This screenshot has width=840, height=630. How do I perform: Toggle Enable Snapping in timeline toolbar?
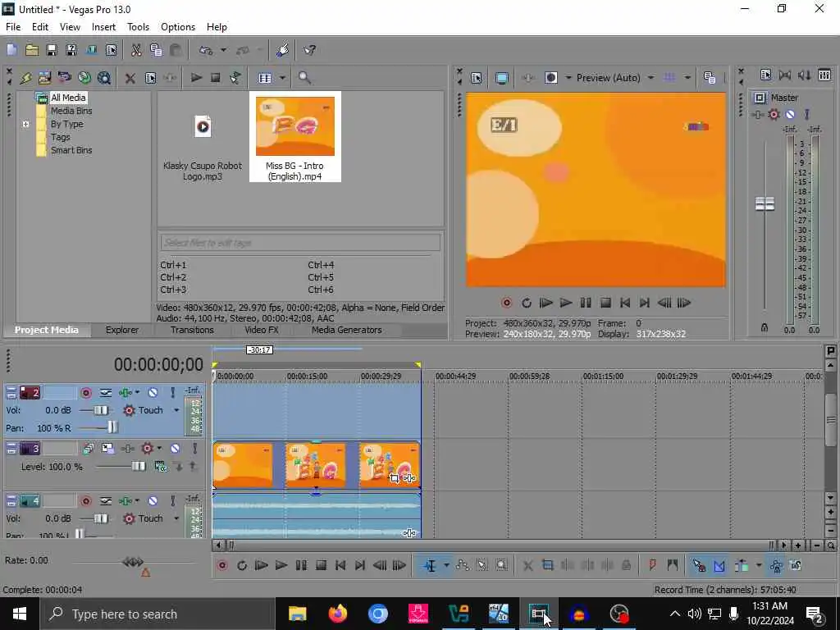pos(699,565)
